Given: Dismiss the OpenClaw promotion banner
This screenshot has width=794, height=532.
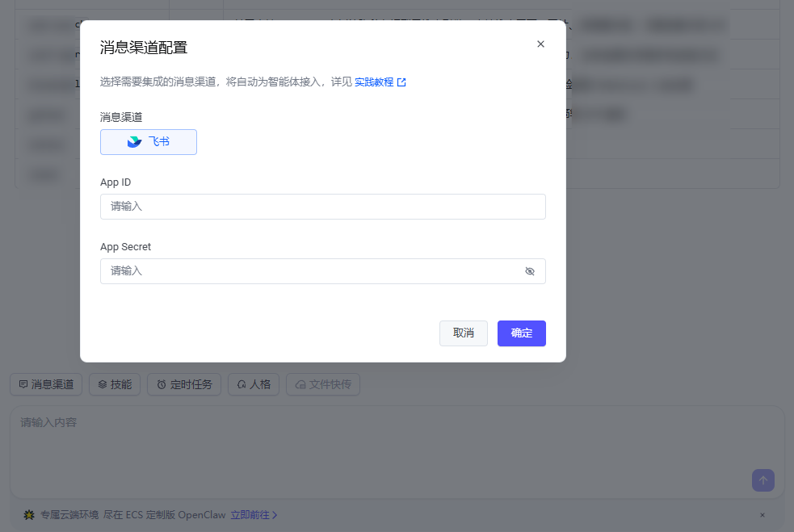Looking at the screenshot, I should tap(762, 515).
